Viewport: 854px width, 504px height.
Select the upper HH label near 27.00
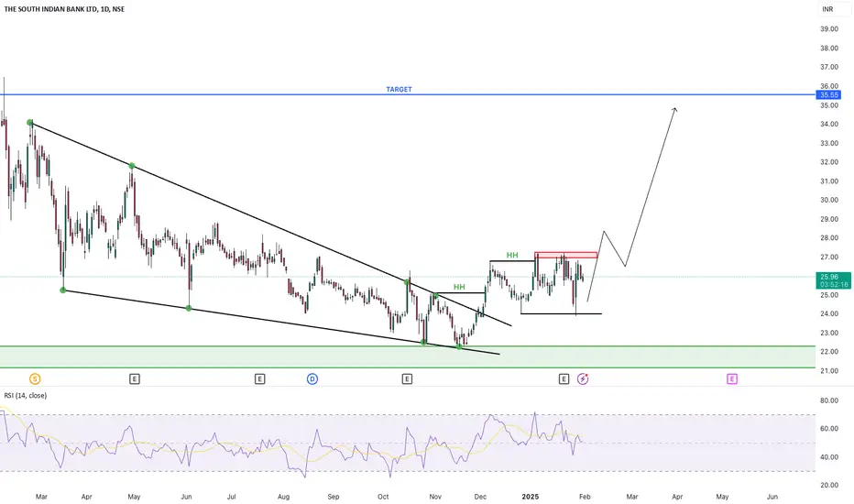[x=512, y=255]
